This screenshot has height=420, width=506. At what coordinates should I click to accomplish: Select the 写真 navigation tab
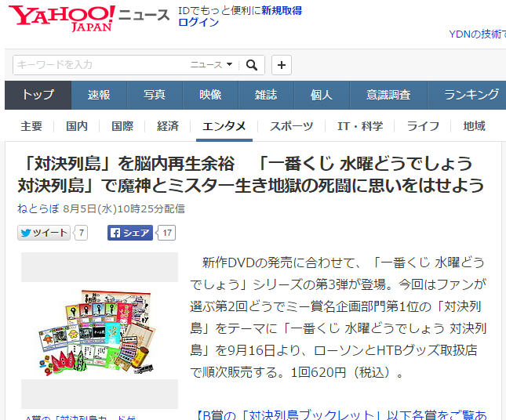click(155, 95)
